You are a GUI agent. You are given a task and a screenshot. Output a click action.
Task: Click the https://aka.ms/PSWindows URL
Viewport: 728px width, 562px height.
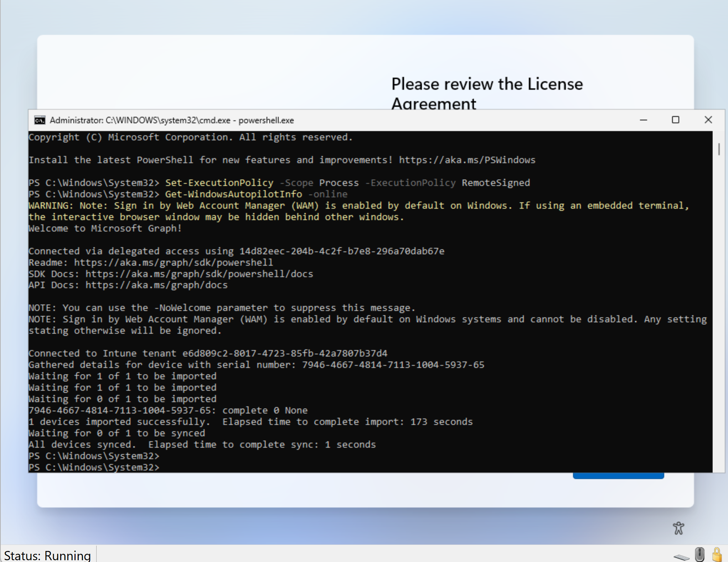click(x=467, y=160)
